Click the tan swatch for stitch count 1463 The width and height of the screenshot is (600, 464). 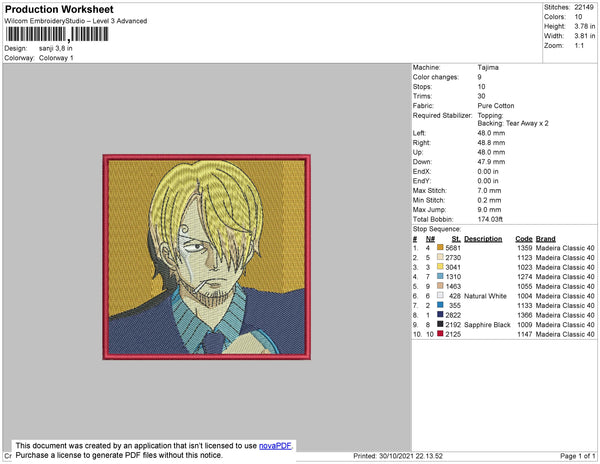click(x=440, y=286)
